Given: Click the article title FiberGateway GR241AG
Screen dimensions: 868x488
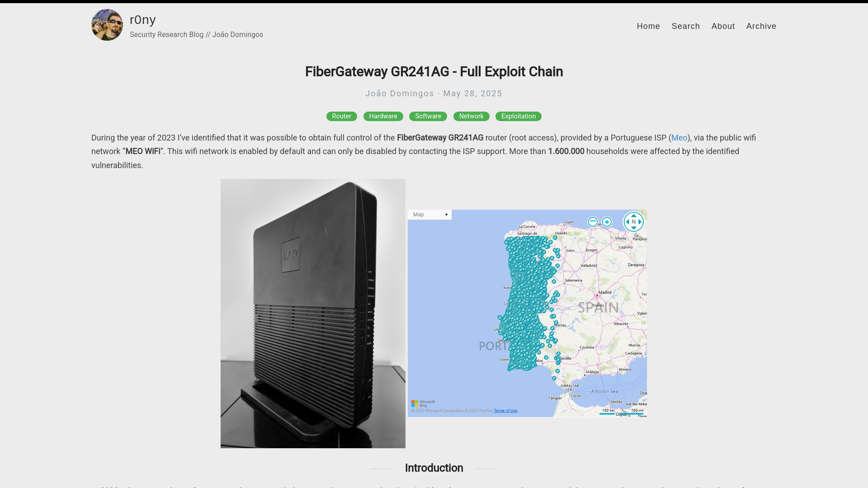Looking at the screenshot, I should coord(434,72).
